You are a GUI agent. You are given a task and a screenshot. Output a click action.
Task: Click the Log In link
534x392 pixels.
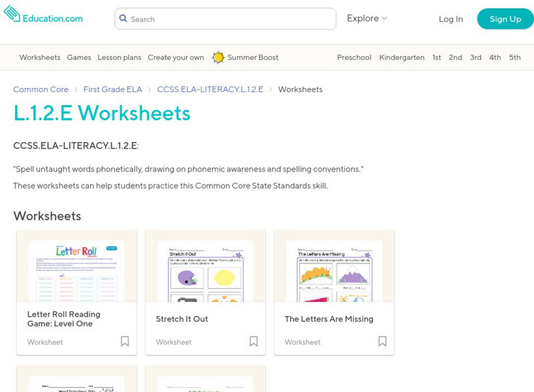pyautogui.click(x=451, y=19)
